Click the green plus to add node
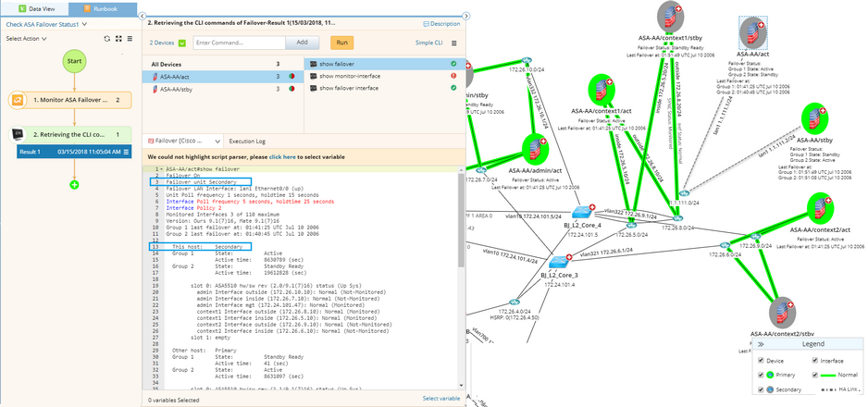The width and height of the screenshot is (868, 407). coord(74,184)
